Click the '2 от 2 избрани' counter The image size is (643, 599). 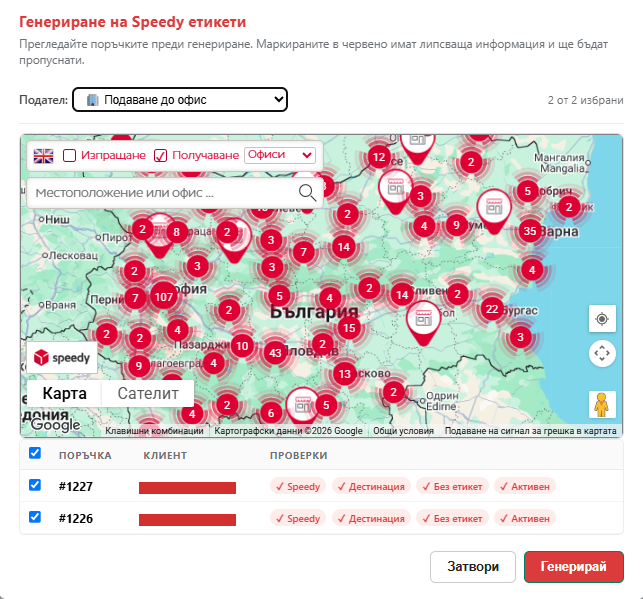(x=585, y=100)
